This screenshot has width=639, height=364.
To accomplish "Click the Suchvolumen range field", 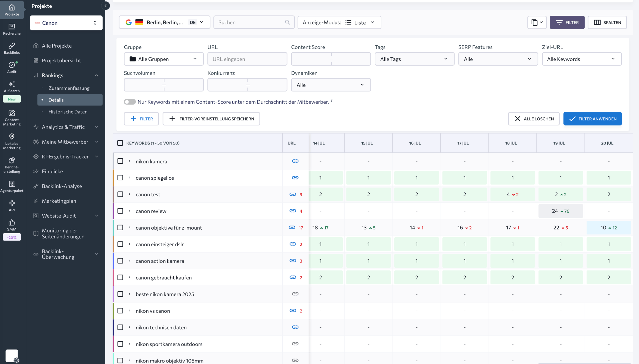I will click(x=163, y=85).
